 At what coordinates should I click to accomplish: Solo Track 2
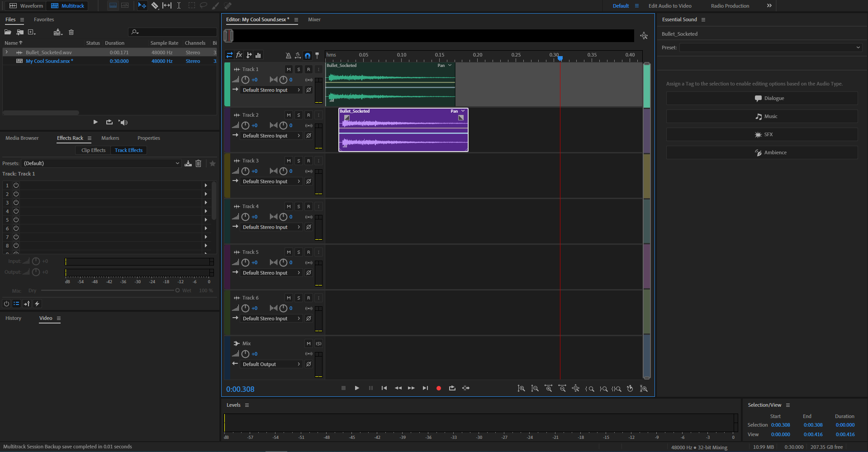(299, 115)
